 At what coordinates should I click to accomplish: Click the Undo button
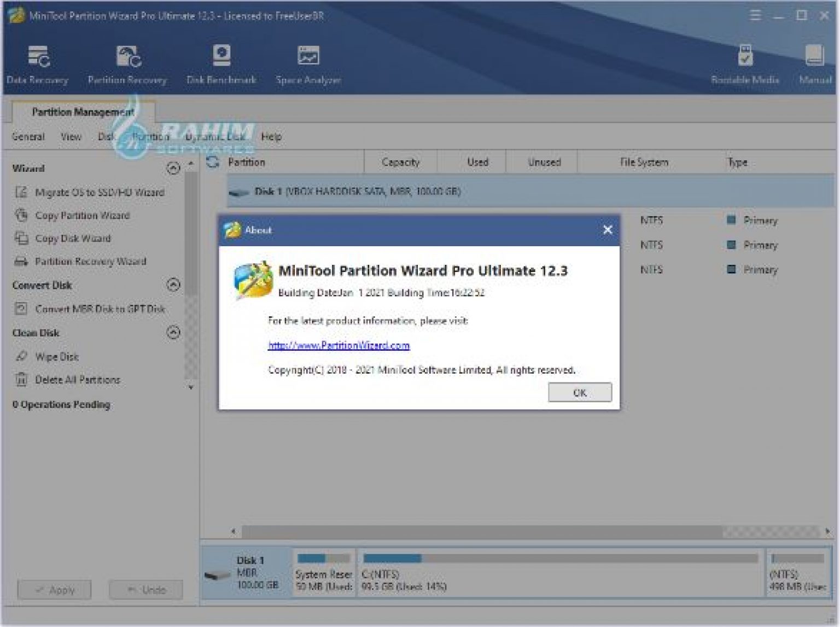pos(145,590)
